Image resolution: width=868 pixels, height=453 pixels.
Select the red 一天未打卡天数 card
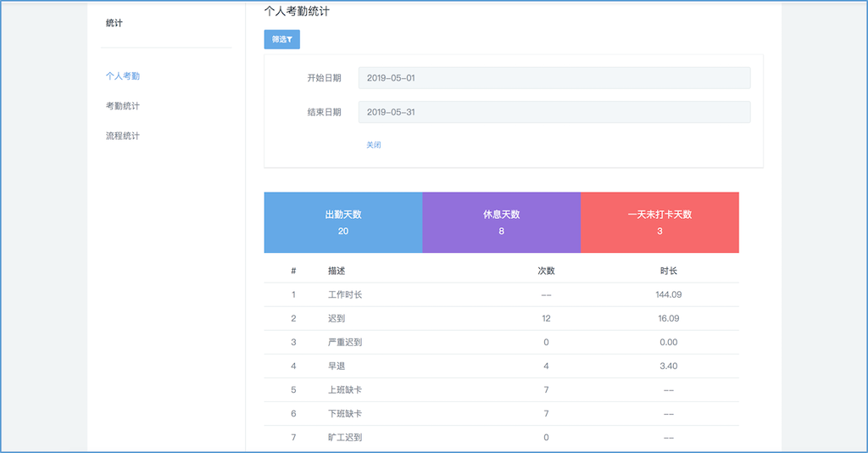click(x=659, y=222)
